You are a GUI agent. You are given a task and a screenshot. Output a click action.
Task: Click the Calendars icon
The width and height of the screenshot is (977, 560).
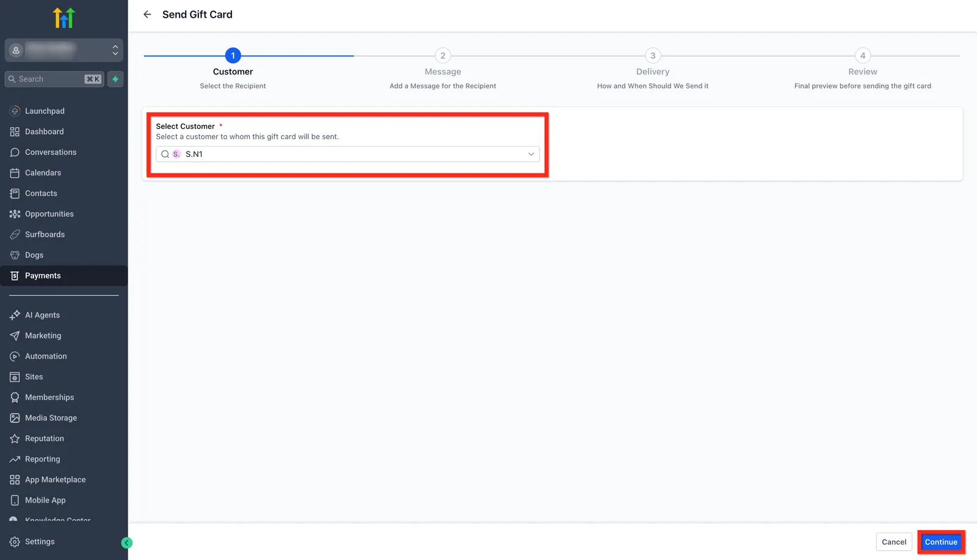tap(15, 173)
